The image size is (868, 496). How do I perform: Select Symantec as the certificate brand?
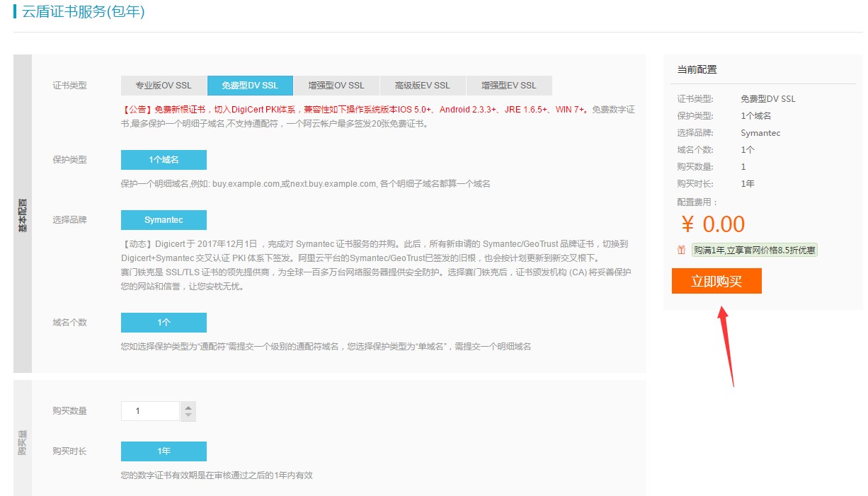pyautogui.click(x=164, y=219)
